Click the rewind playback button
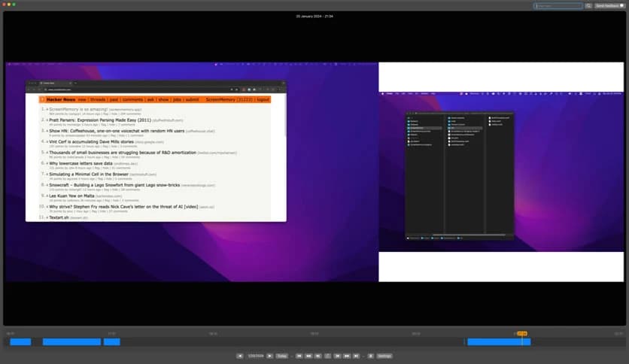The image size is (629, 364). 308,356
